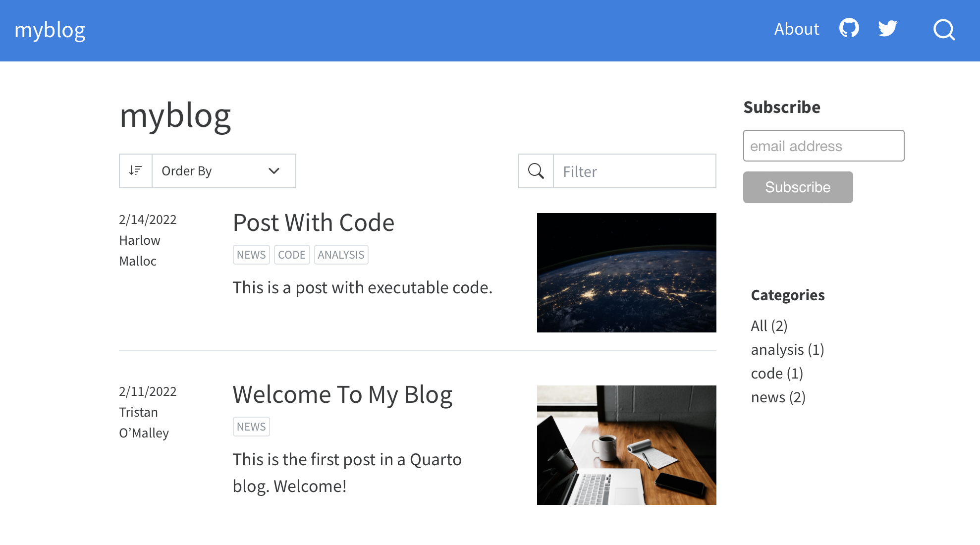
Task: Click About in the navigation menu
Action: click(796, 29)
